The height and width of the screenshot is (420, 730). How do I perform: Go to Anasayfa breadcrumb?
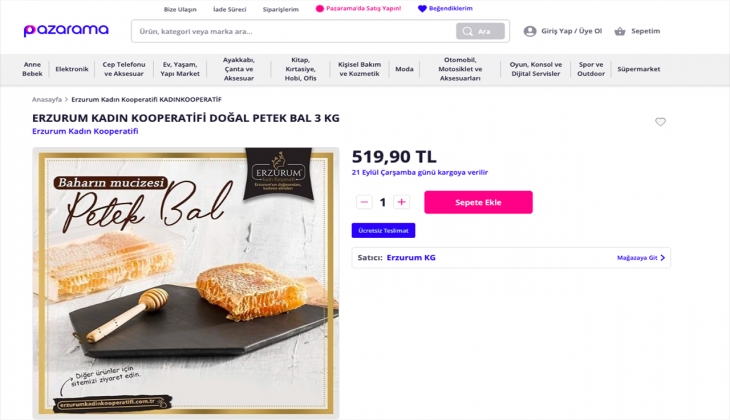[47, 100]
